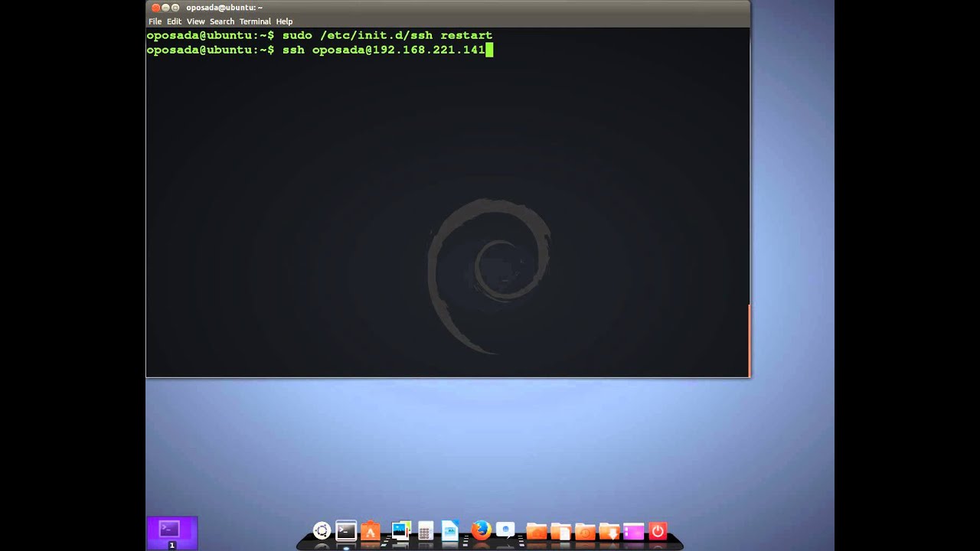Viewport: 980px width, 551px height.
Task: Click the 'ssh oposada@192.168.221.141' command text
Action: click(384, 50)
